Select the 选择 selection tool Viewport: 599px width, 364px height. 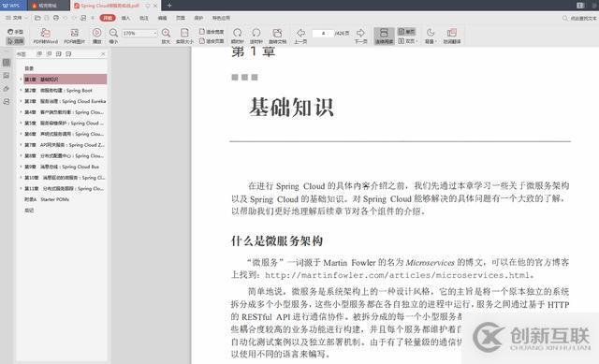[16, 41]
